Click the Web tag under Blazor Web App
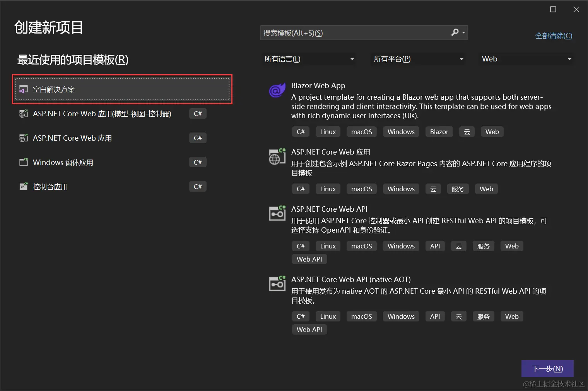This screenshot has height=391, width=588. (x=492, y=132)
